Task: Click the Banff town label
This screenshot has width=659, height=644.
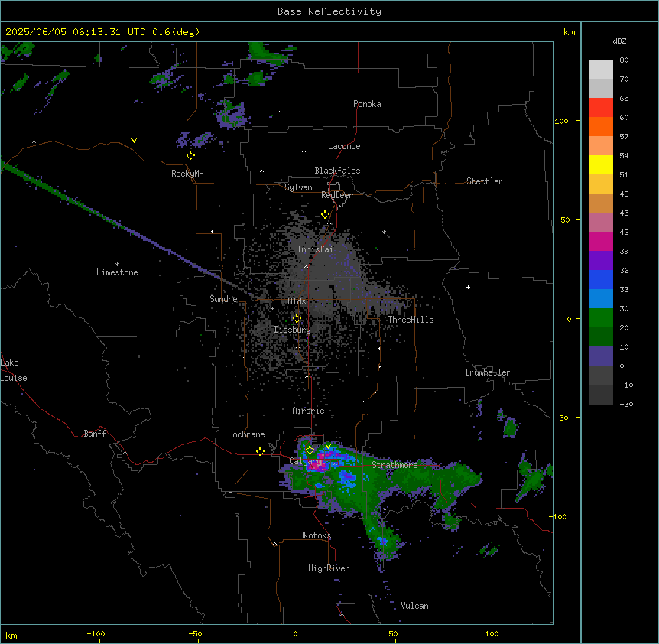Action: [x=95, y=434]
